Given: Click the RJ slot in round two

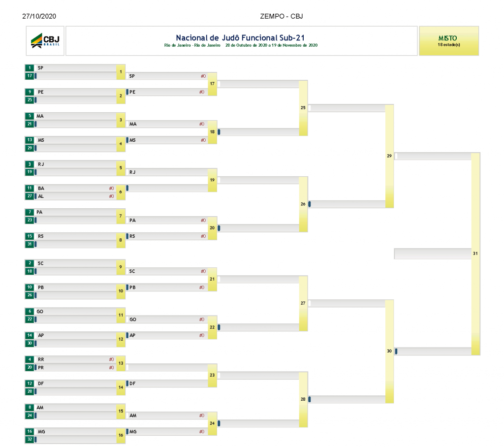Looking at the screenshot, I should pos(167,172).
